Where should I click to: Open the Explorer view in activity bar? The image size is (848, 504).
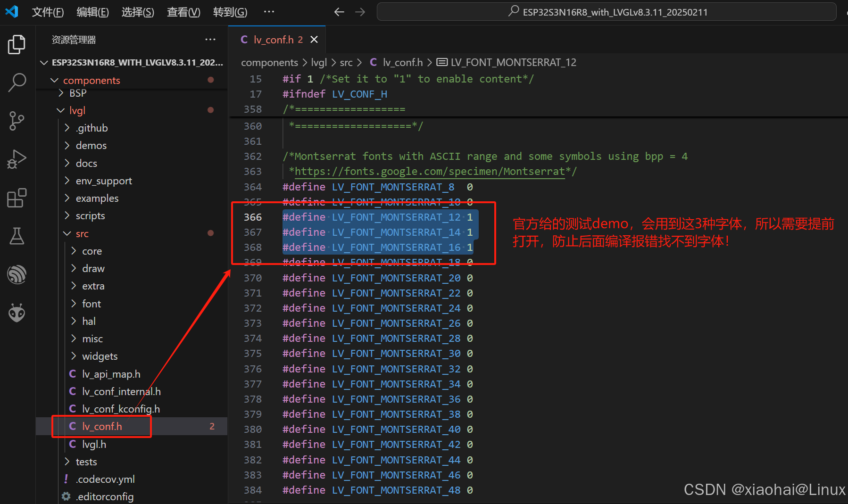click(17, 44)
